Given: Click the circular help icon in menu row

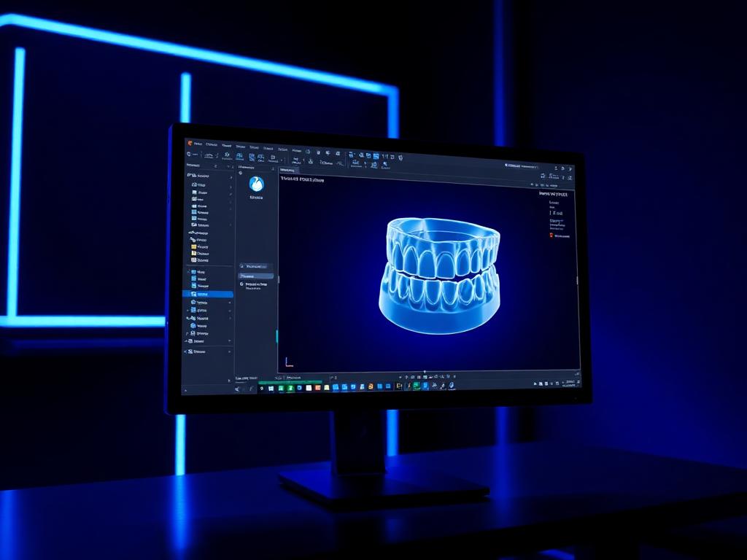Looking at the screenshot, I should [x=308, y=152].
